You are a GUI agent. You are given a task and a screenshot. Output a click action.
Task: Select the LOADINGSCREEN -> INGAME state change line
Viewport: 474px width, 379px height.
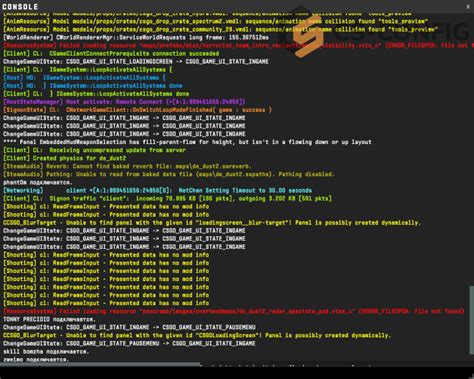(x=136, y=62)
